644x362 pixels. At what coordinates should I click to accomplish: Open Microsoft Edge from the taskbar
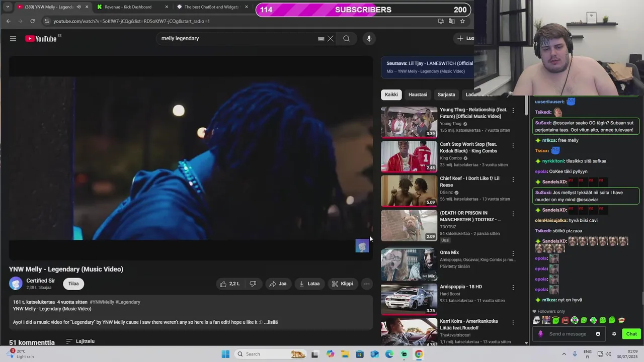389,354
